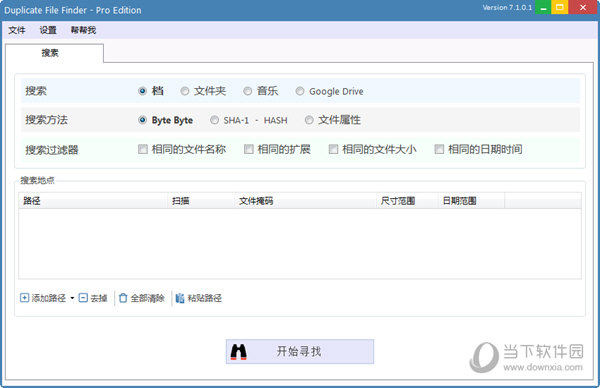Click the 路径 column header
Screen dimensions: 600x388
[93, 201]
